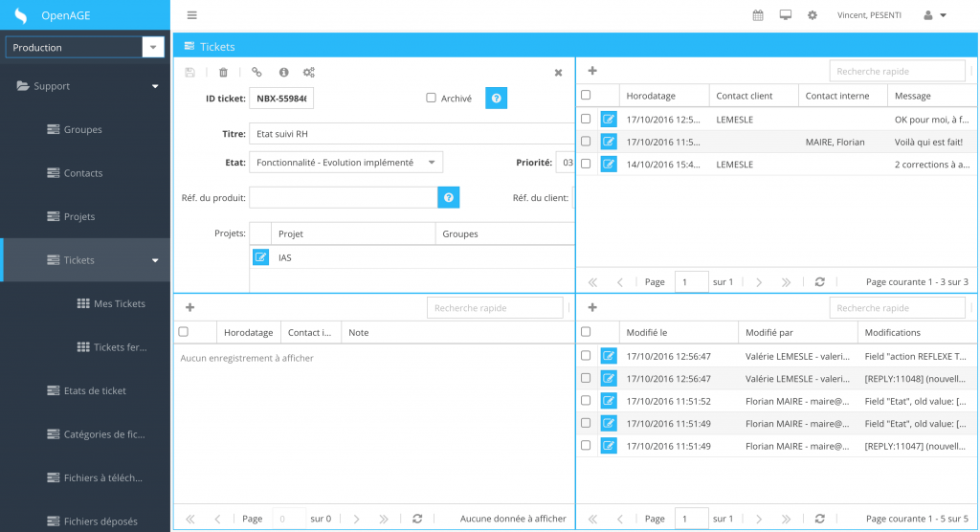The height and width of the screenshot is (532, 980).
Task: Close the ticket form with the X
Action: click(x=559, y=73)
